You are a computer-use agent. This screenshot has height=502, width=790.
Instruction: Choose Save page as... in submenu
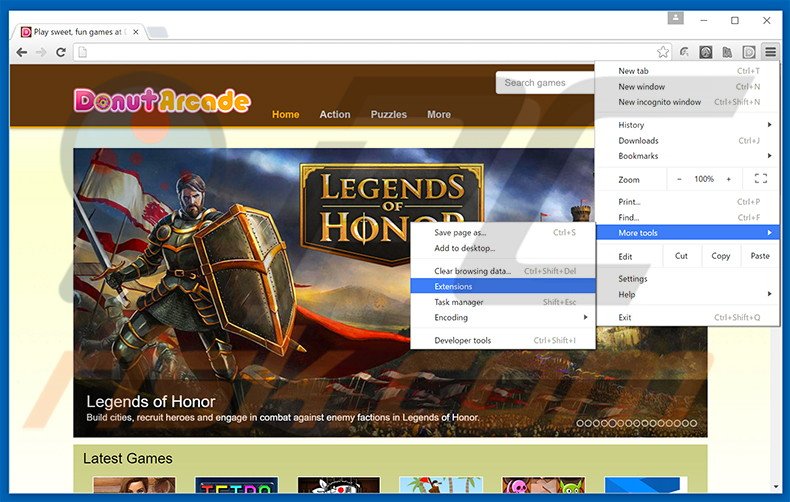coord(503,232)
